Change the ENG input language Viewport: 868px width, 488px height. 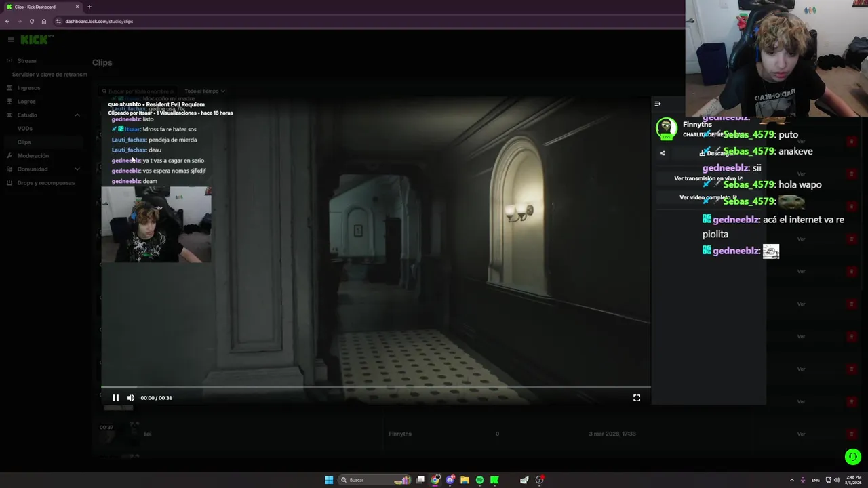(816, 480)
